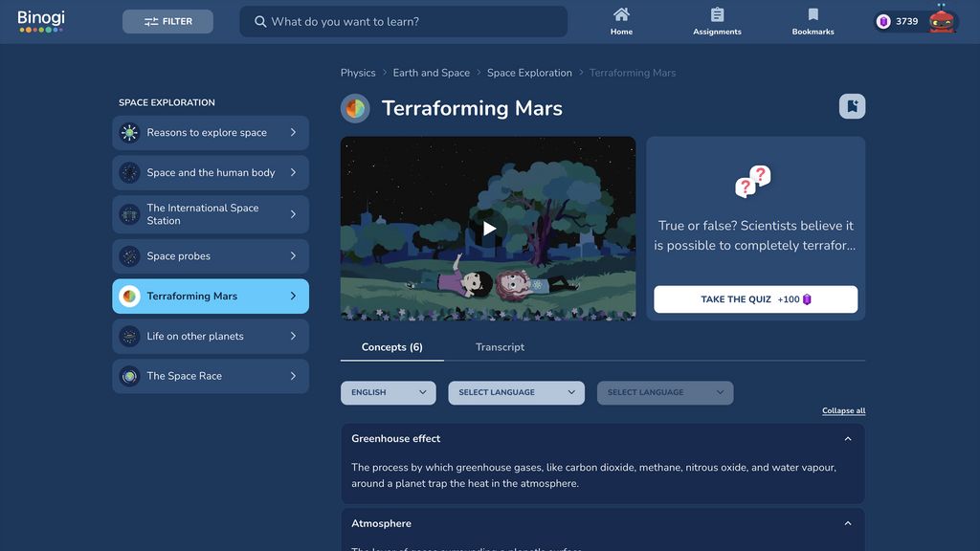980x551 pixels.
Task: Open the ENGLISH language dropdown
Action: 389,393
